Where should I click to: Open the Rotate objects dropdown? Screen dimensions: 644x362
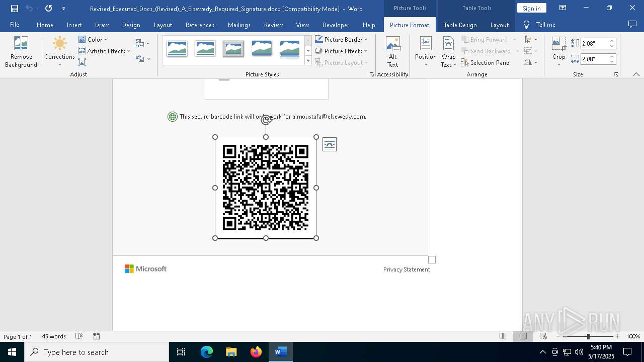pyautogui.click(x=530, y=62)
